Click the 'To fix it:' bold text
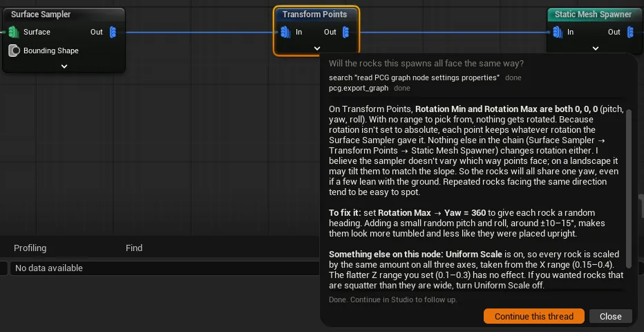 click(345, 213)
